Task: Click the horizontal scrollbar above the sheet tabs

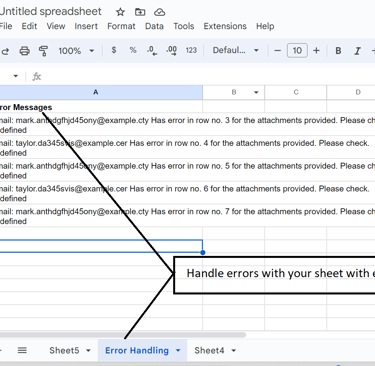Action: coord(123,335)
